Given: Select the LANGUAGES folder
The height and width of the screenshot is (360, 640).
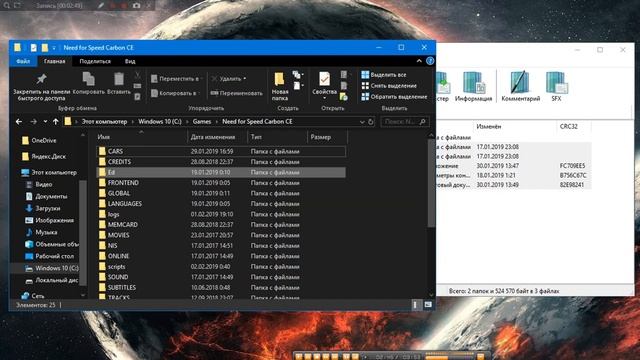Looking at the screenshot, I should click(221, 204).
